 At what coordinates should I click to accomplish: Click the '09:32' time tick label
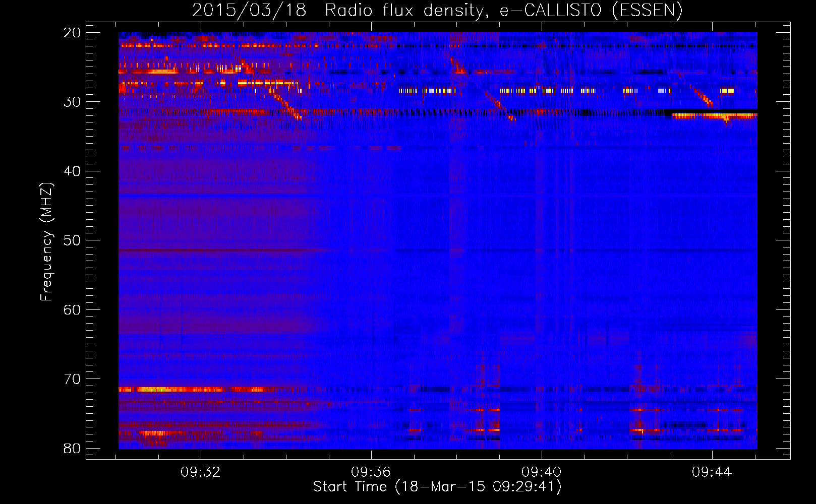pos(201,472)
